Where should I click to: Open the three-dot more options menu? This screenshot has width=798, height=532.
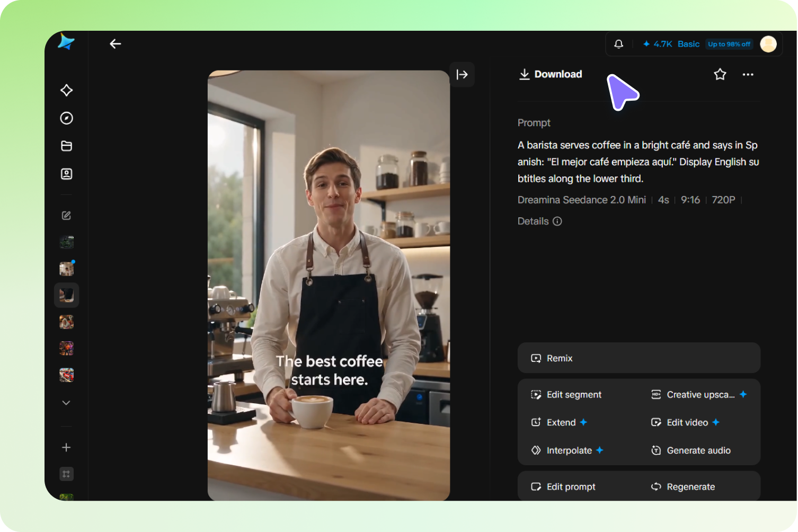(x=748, y=74)
